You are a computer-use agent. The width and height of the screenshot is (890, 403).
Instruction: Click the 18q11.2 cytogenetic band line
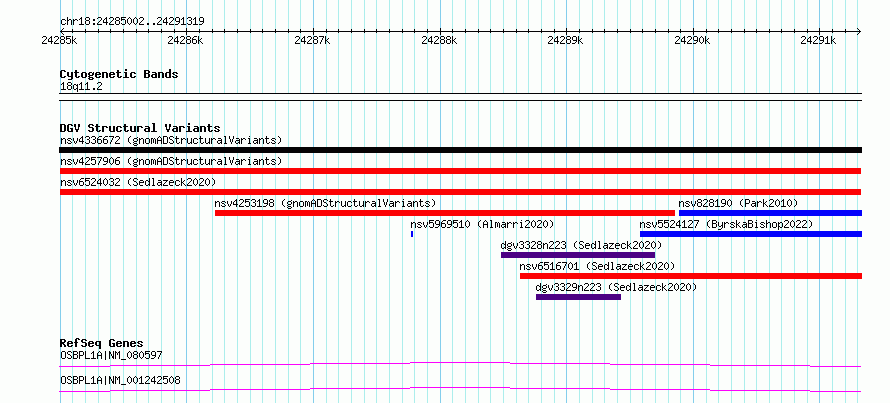[460, 97]
